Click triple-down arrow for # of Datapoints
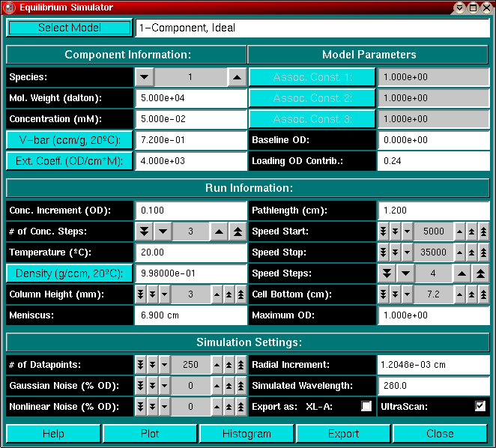The height and width of the screenshot is (448, 496). [x=140, y=365]
